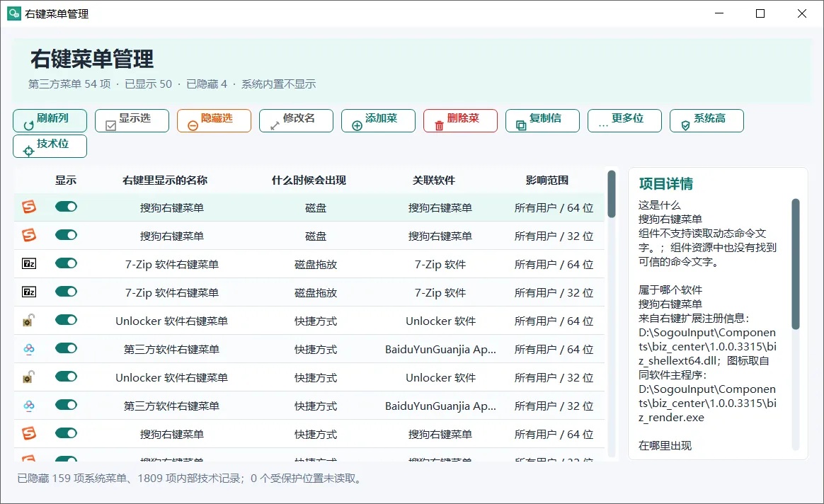Screen dimensions: 824x504
Task: Click 所有用户 / 32 位 in Unlocker row
Action: click(554, 378)
